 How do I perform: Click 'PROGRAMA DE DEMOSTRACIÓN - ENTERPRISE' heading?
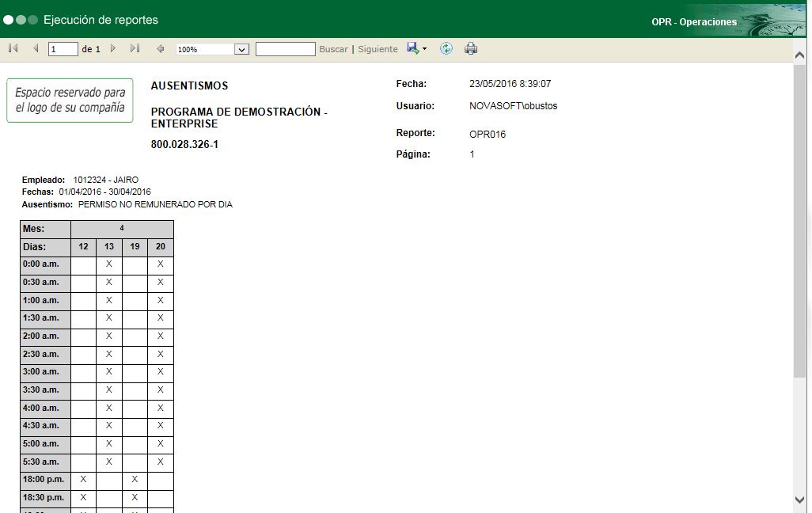[x=239, y=118]
